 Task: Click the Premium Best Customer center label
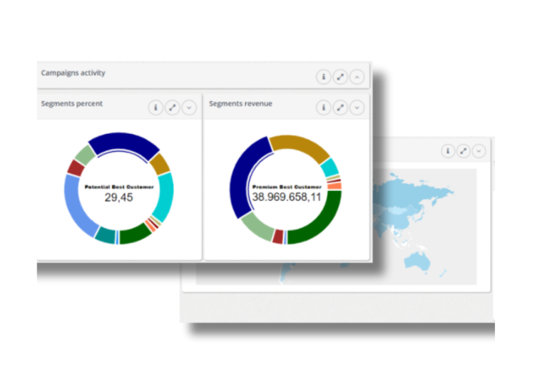pyautogui.click(x=286, y=187)
